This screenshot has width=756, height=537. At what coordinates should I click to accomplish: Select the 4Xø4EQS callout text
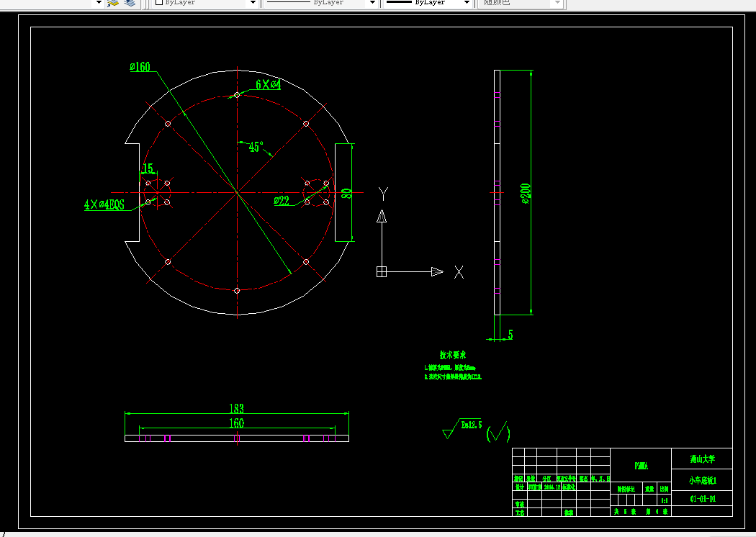pos(104,204)
